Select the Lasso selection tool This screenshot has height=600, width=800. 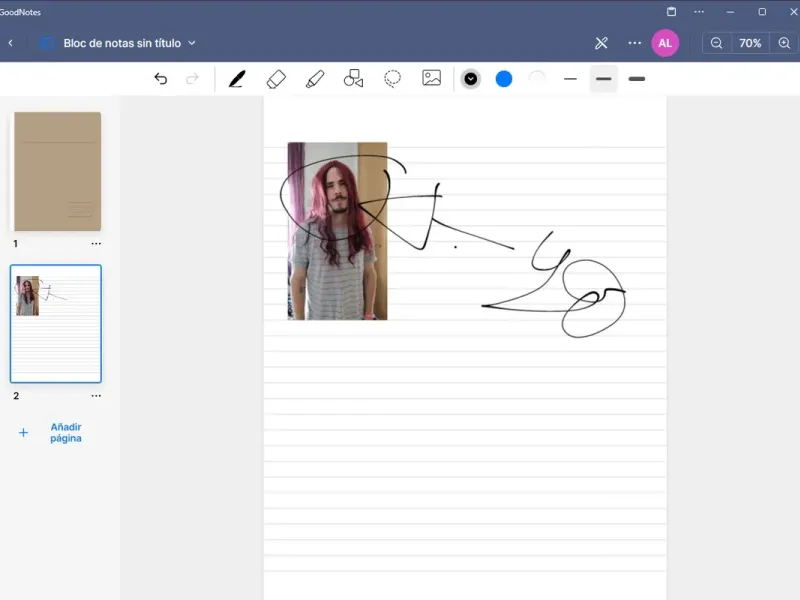pos(393,79)
